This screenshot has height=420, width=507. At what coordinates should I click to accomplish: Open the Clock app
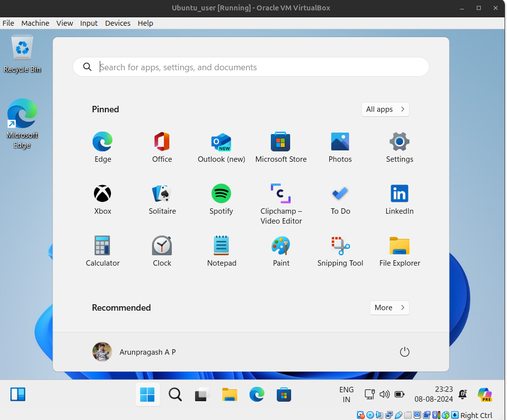[x=162, y=251]
